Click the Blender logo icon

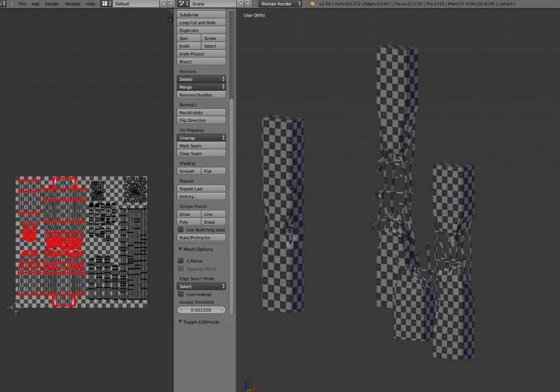[x=312, y=4]
